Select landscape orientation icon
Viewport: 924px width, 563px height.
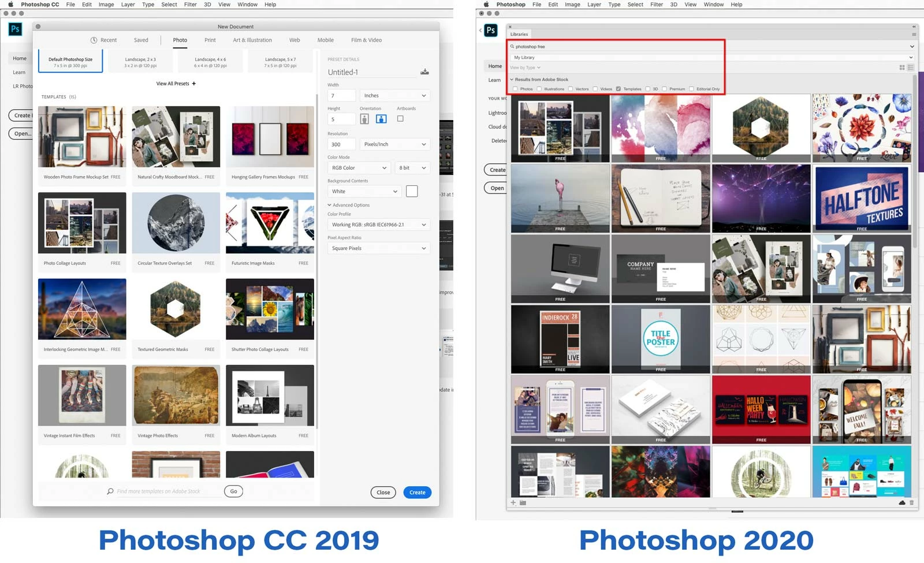(x=381, y=119)
